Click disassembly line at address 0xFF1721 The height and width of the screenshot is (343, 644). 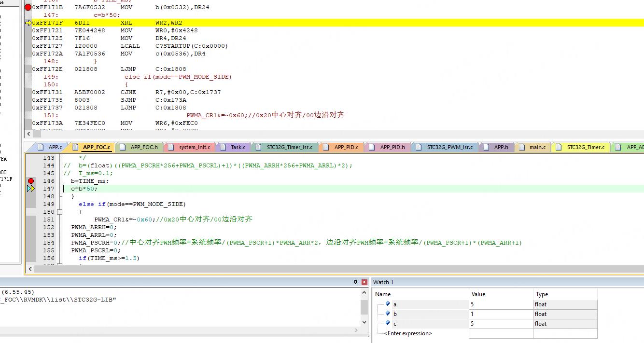pyautogui.click(x=115, y=30)
